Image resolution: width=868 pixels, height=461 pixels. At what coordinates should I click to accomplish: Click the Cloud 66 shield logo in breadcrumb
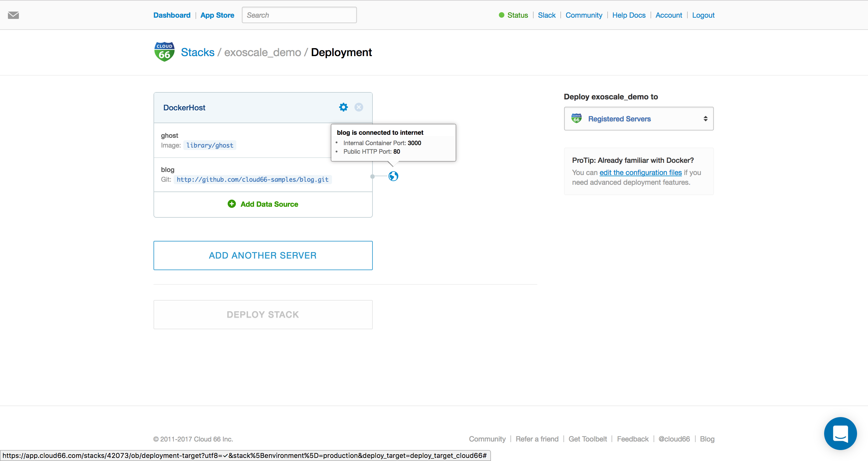coord(164,51)
